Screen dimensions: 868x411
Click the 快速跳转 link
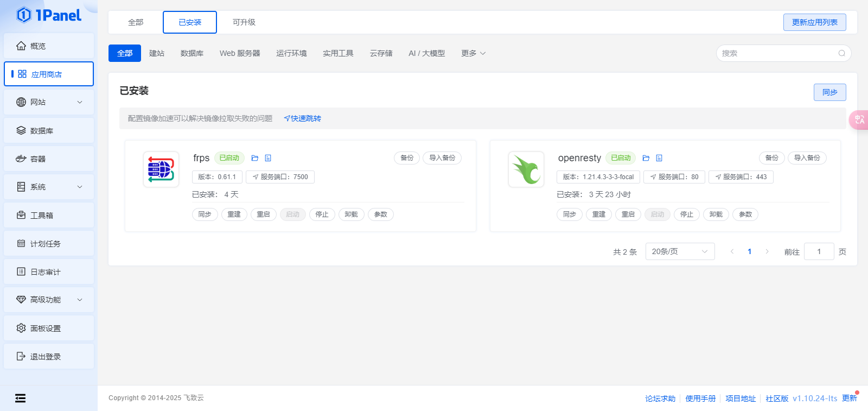tap(303, 118)
